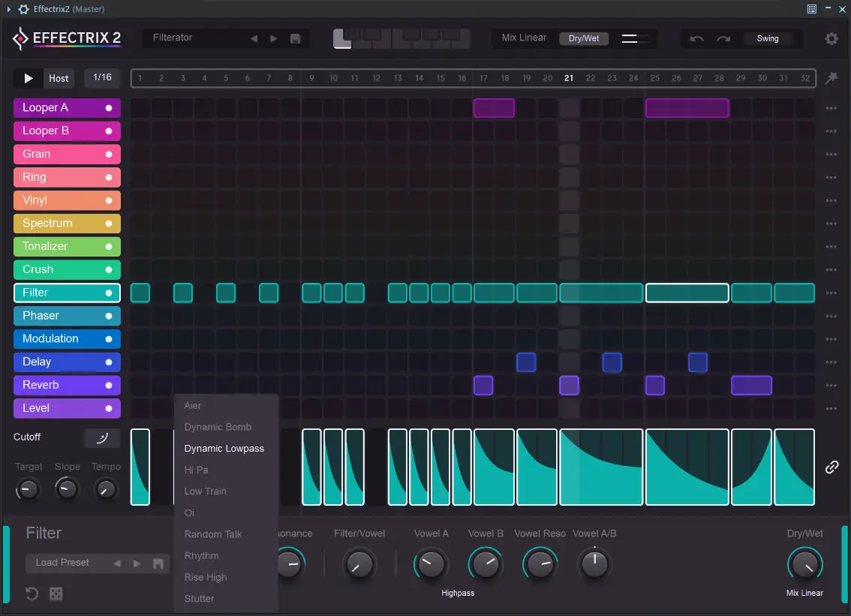Select the Delay effect track
The width and height of the screenshot is (851, 616).
coord(67,362)
